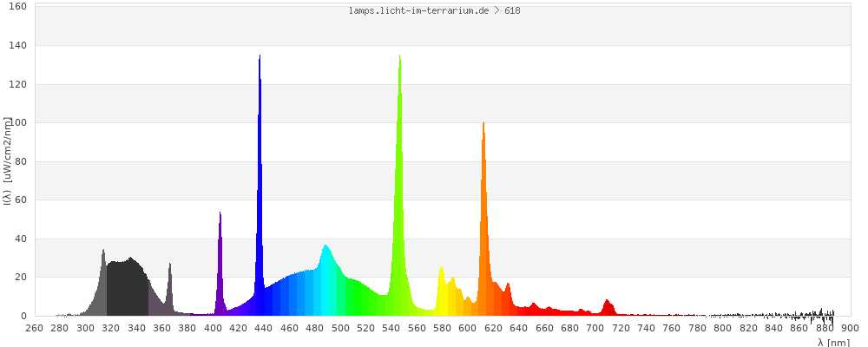Click the vertical I(λ) intensity axis label
The width and height of the screenshot is (868, 347).
coord(7,160)
